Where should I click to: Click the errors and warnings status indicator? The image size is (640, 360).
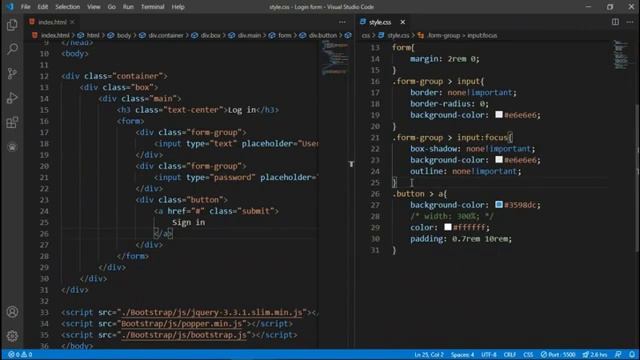[x=20, y=355]
